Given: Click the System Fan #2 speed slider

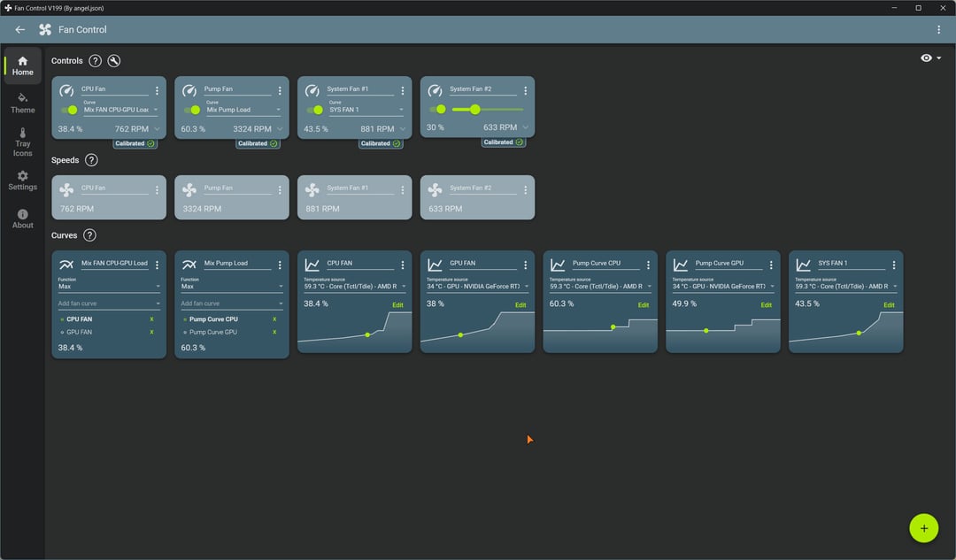Looking at the screenshot, I should point(488,109).
